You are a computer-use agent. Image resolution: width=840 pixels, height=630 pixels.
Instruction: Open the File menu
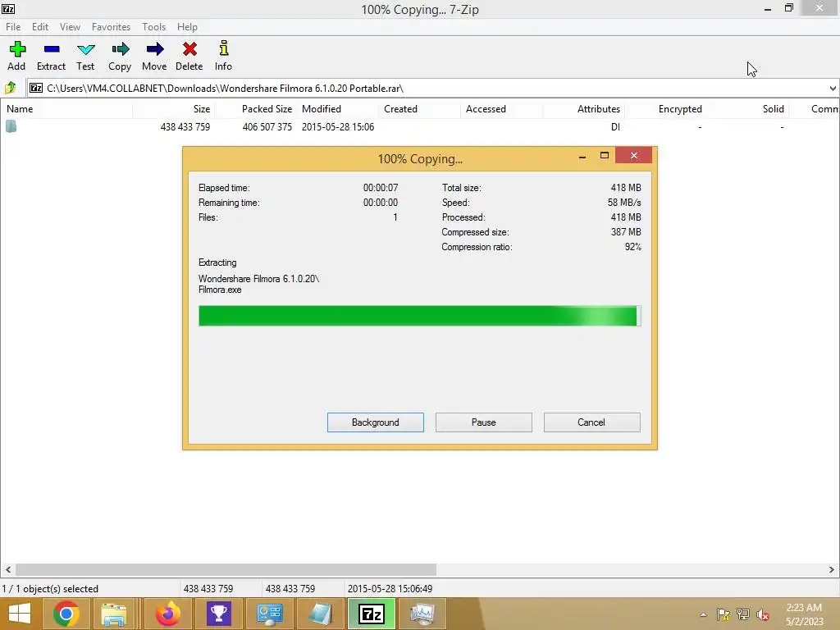point(13,27)
